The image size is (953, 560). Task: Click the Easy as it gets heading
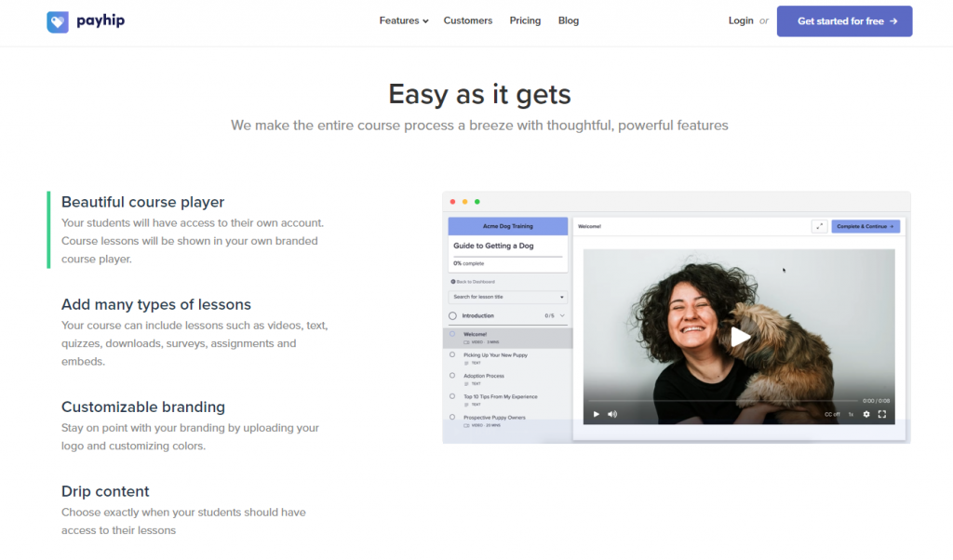[479, 94]
